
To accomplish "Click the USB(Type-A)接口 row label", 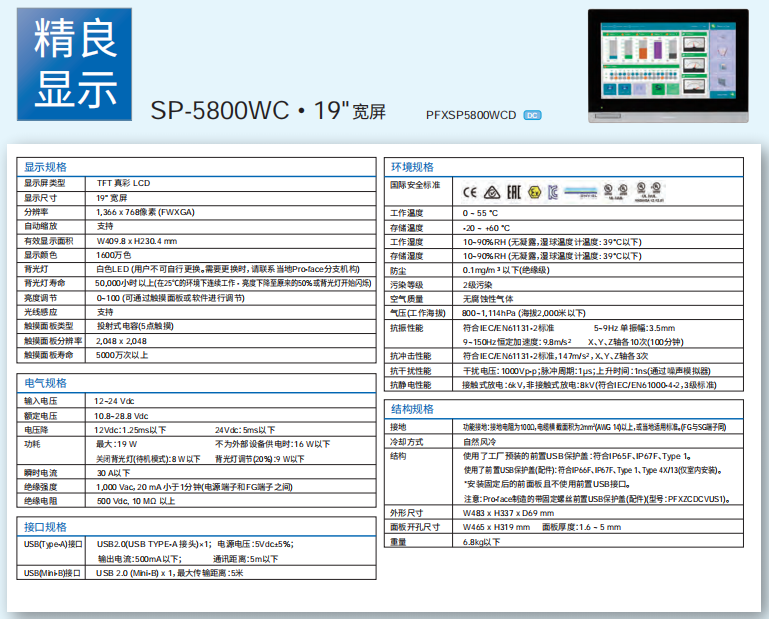I will [x=53, y=544].
